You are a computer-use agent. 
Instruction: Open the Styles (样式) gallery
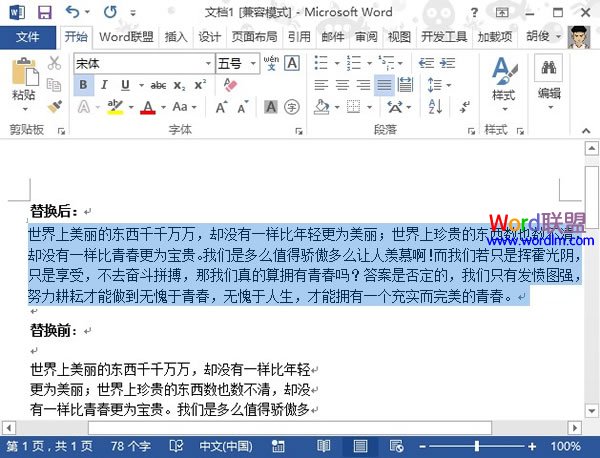pos(503,80)
